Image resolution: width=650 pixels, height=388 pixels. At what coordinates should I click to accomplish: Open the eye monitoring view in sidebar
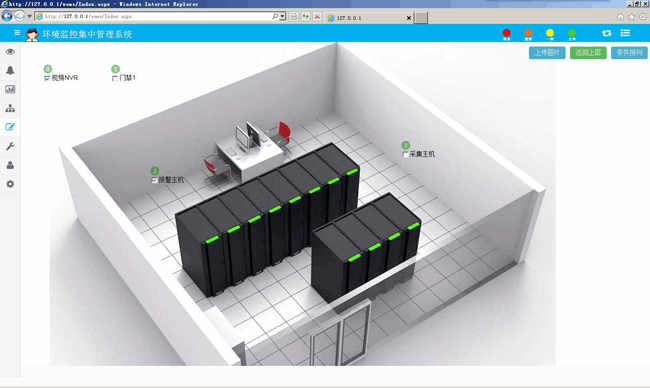(x=10, y=51)
